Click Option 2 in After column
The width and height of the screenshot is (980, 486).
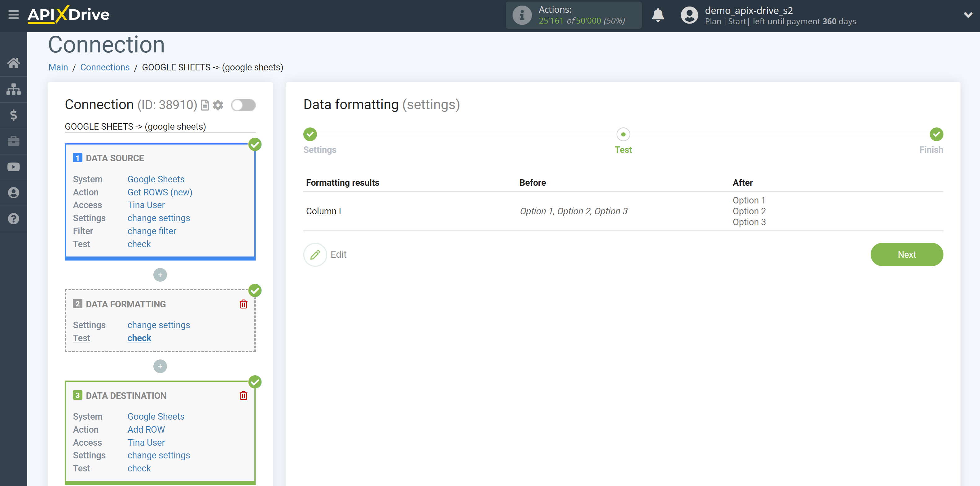[x=749, y=212]
